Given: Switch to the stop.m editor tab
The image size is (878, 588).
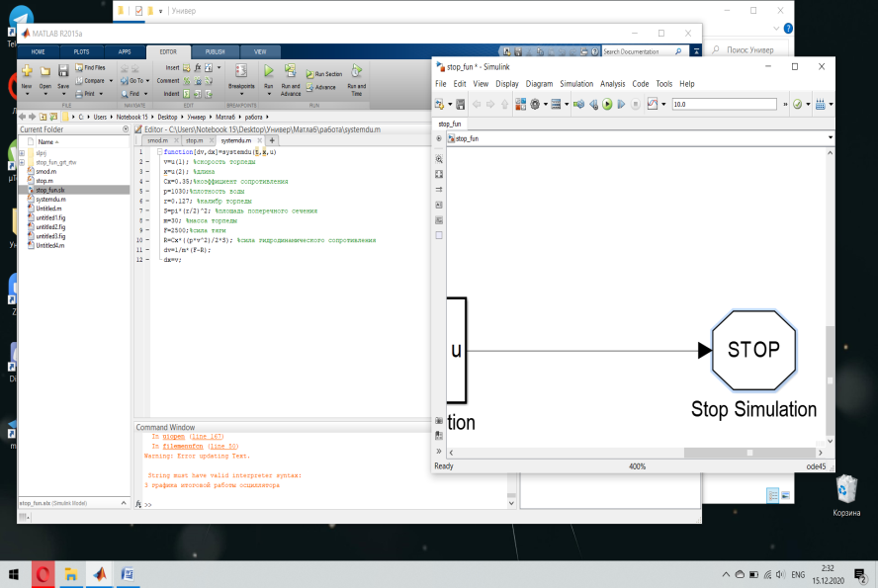Looking at the screenshot, I should [x=194, y=141].
